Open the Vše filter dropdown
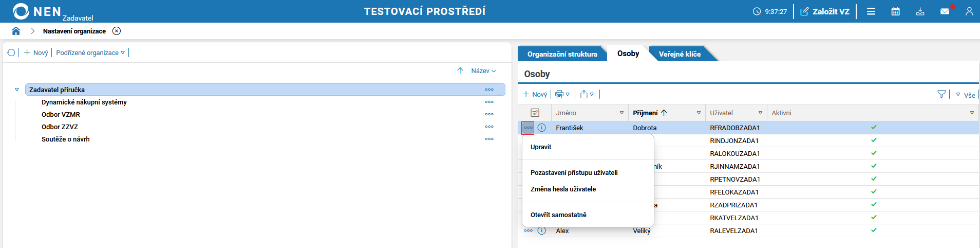The height and width of the screenshot is (248, 980). pyautogui.click(x=965, y=95)
